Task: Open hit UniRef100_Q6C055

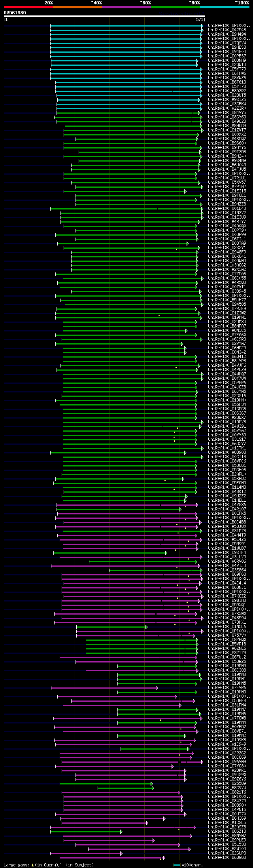Action: coord(227,278)
